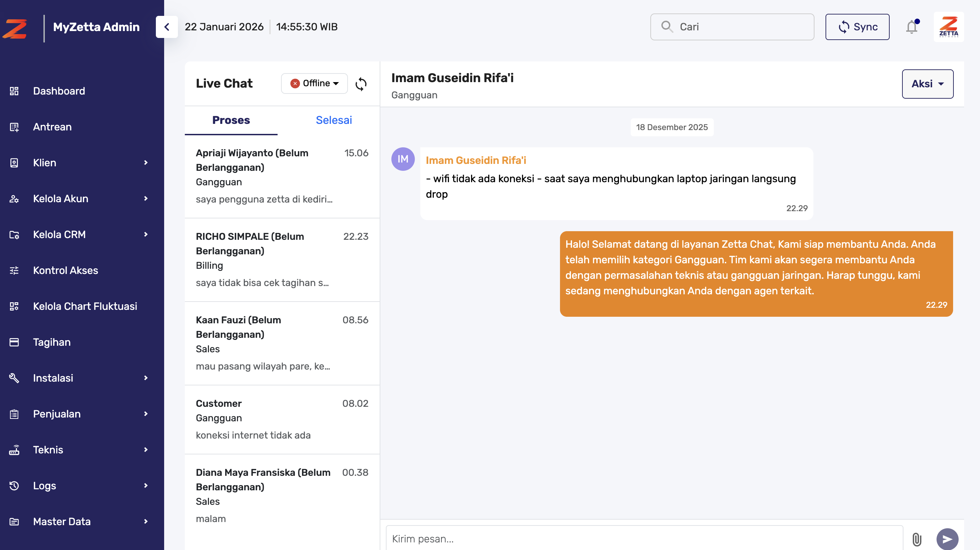Image resolution: width=980 pixels, height=550 pixels.
Task: Open the Offline status dropdown
Action: click(314, 84)
